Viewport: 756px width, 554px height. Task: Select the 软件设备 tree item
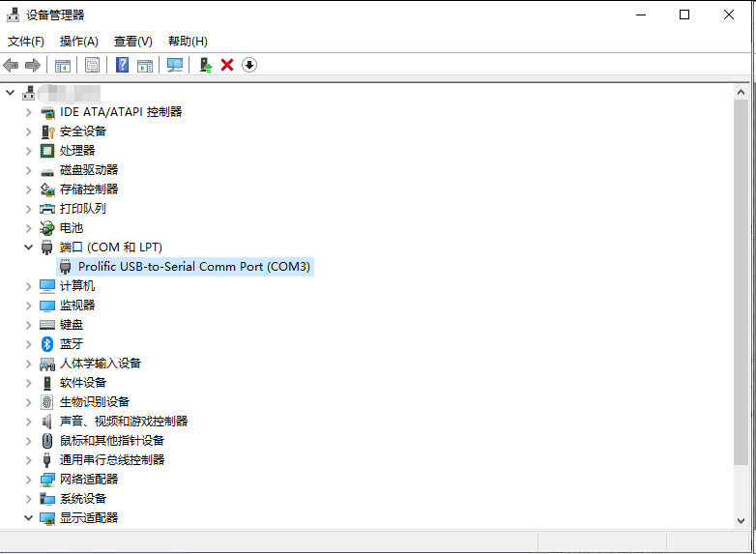pyautogui.click(x=83, y=383)
